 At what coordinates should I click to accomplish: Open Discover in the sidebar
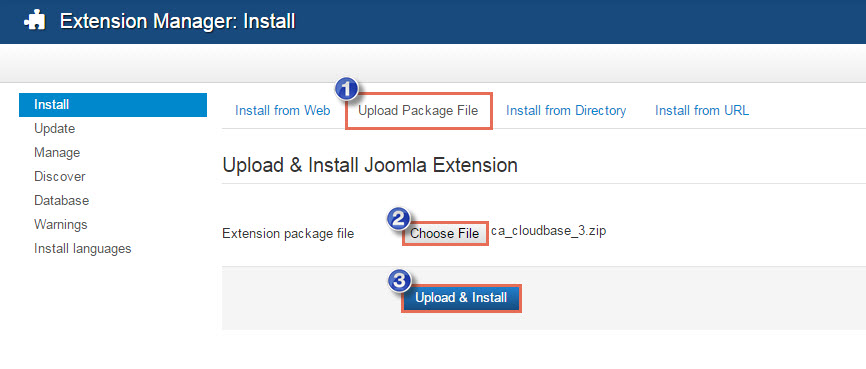coord(60,177)
